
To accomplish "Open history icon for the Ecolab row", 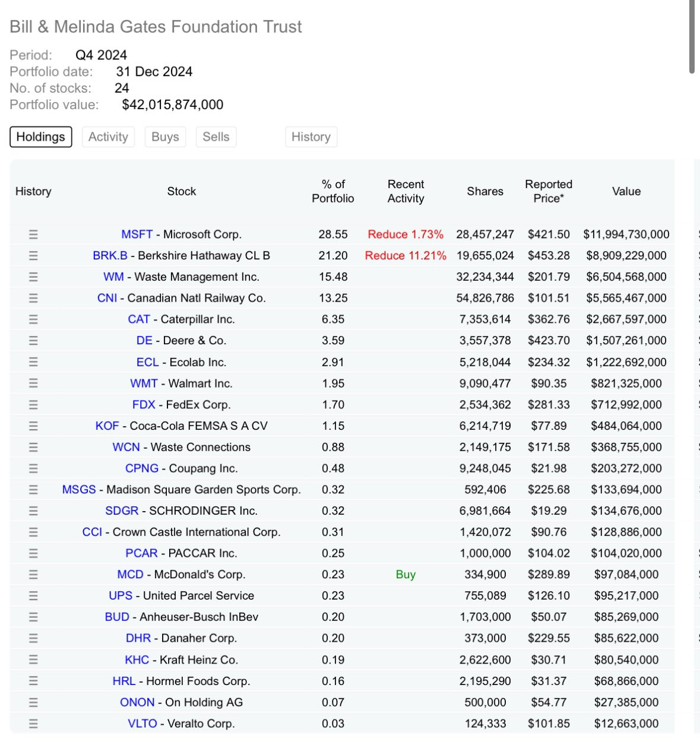I will pos(33,362).
